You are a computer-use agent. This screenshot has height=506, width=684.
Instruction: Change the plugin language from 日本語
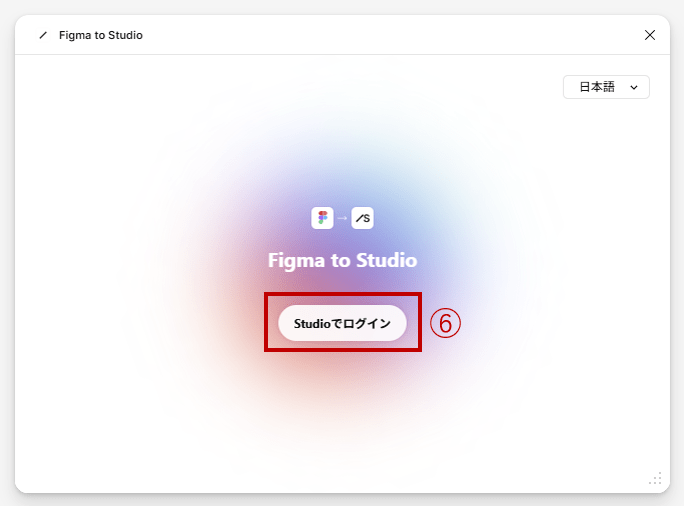pos(606,87)
